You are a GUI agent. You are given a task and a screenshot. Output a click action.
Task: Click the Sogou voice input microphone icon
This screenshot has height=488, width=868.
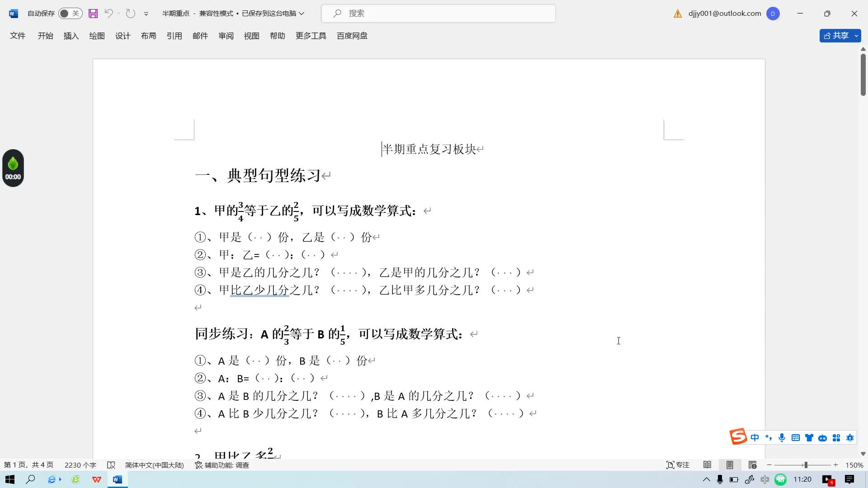[782, 437]
